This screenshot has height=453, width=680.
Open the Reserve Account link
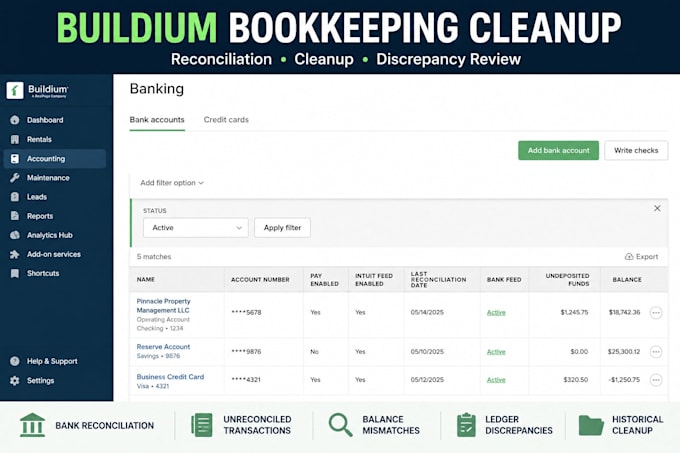[163, 347]
